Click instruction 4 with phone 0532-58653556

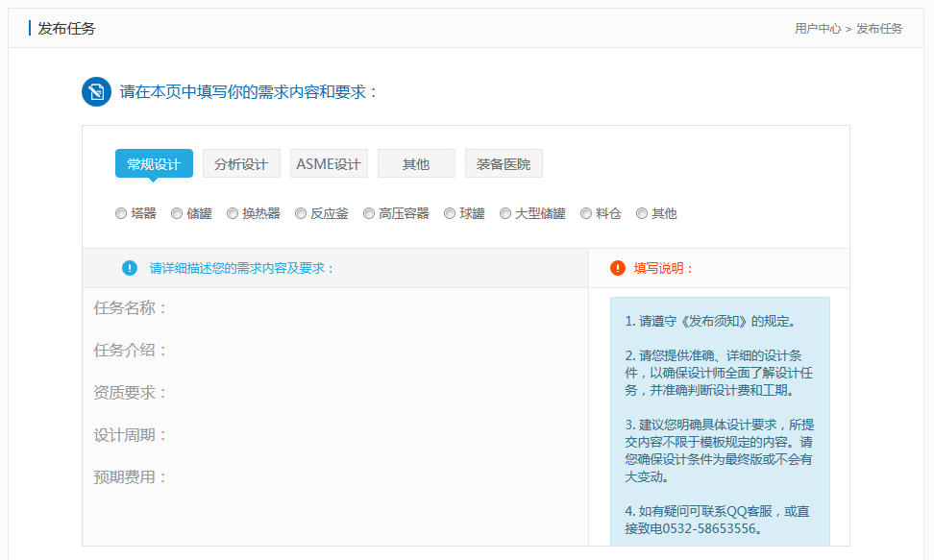tap(718, 520)
